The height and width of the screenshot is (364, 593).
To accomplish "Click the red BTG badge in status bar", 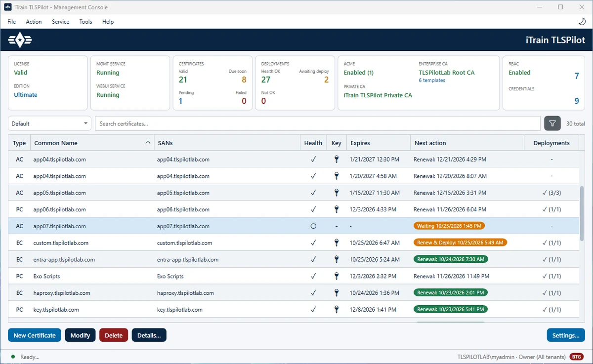I will pyautogui.click(x=576, y=357).
